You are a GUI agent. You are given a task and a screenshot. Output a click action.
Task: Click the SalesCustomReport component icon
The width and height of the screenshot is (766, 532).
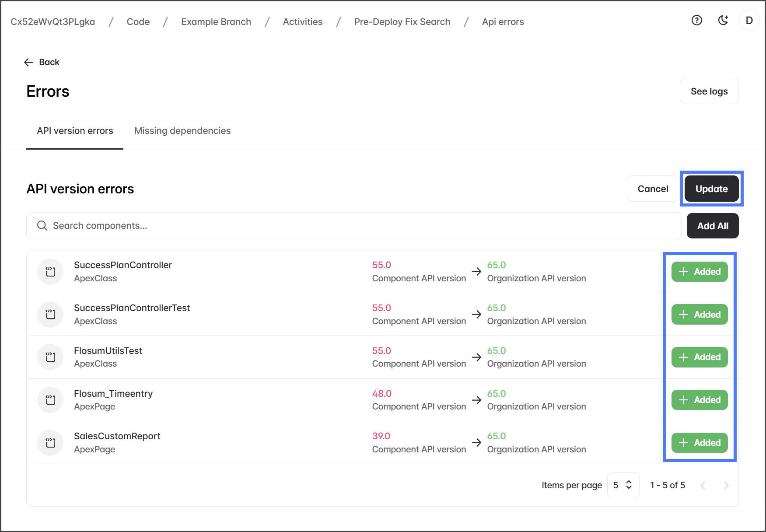(x=51, y=443)
